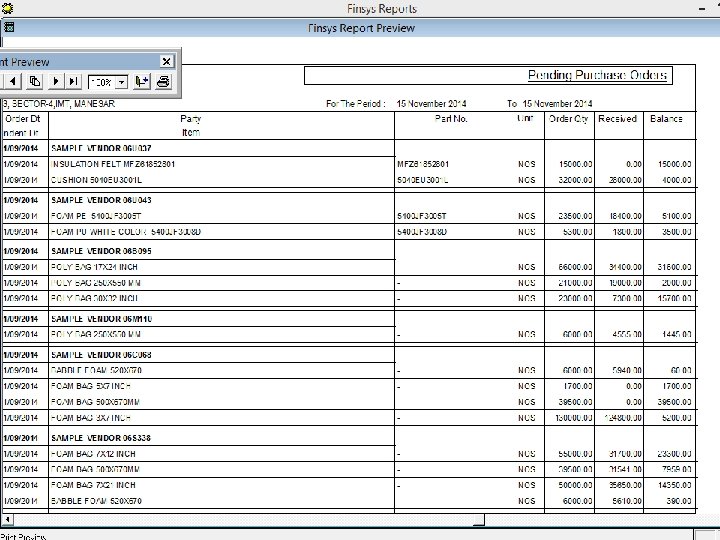
Task: Select SAMPLE VENDOR 06U043 row
Action: [x=101, y=200]
